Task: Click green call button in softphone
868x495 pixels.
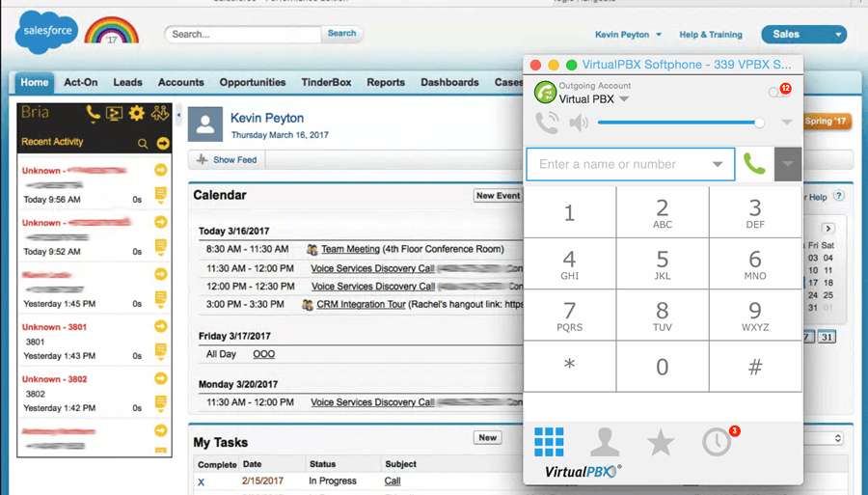Action: point(754,164)
